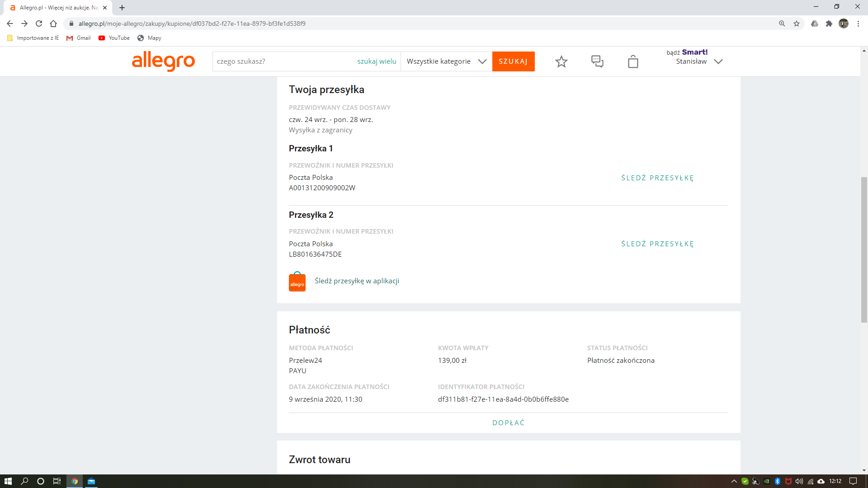This screenshot has height=488, width=868.
Task: Open the shopping cart bag icon
Action: click(633, 61)
